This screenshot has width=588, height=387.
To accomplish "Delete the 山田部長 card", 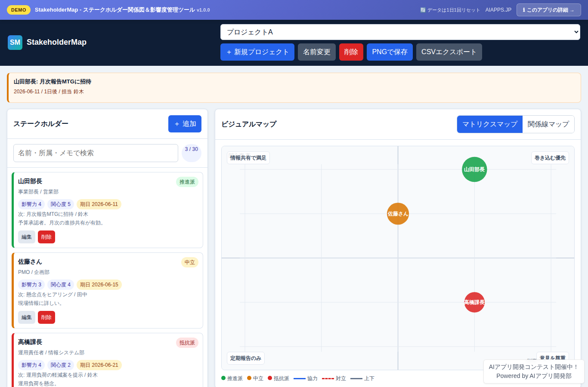I will pyautogui.click(x=46, y=237).
